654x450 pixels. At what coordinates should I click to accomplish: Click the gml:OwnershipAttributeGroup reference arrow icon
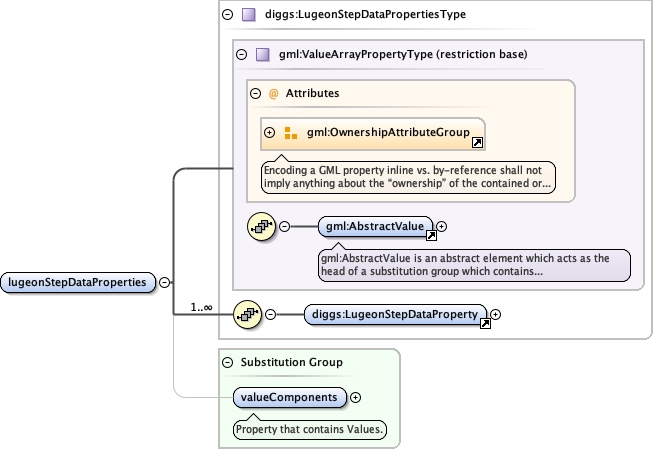click(x=477, y=143)
